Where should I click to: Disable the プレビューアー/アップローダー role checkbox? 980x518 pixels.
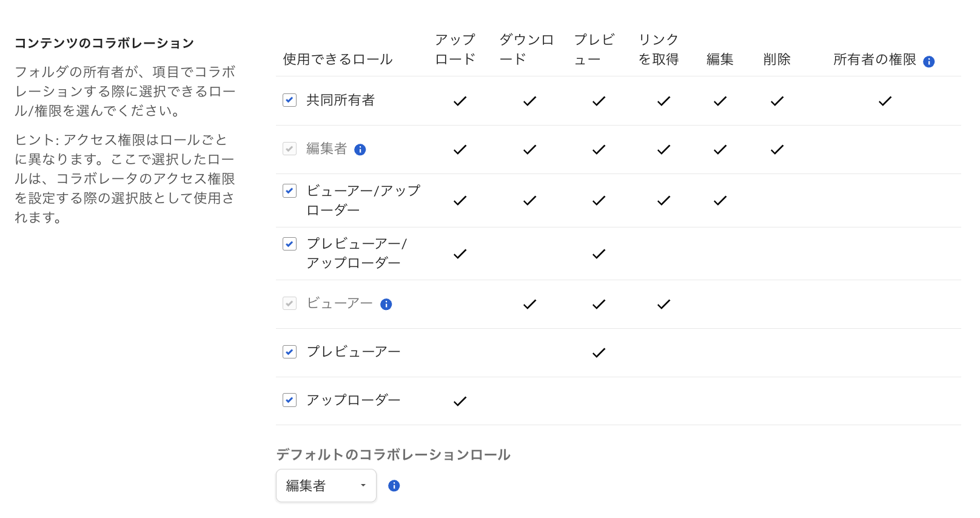tap(290, 244)
